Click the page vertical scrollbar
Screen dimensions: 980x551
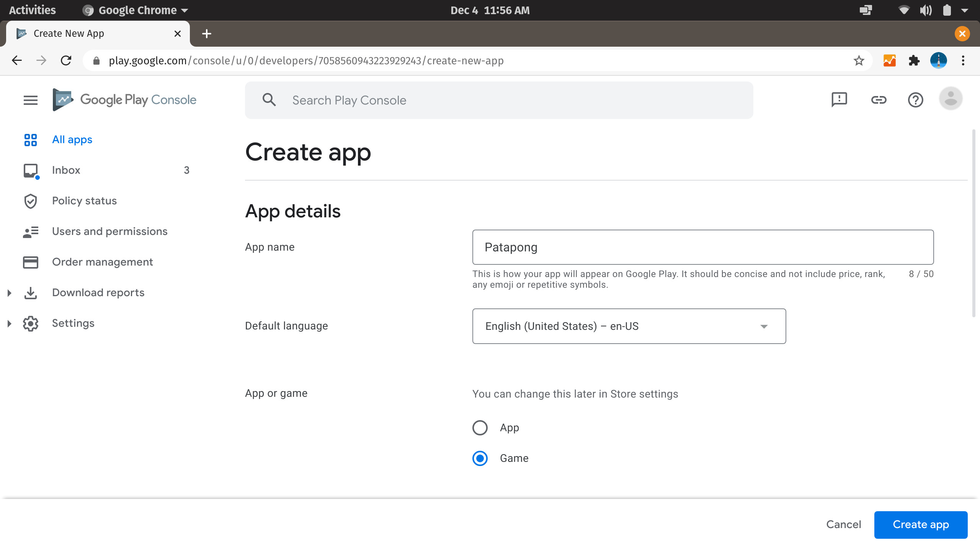(x=974, y=223)
